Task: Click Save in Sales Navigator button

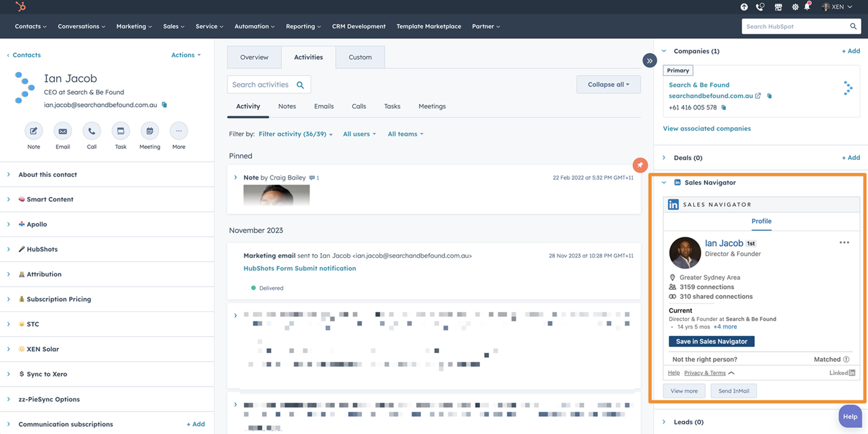Action: click(712, 341)
